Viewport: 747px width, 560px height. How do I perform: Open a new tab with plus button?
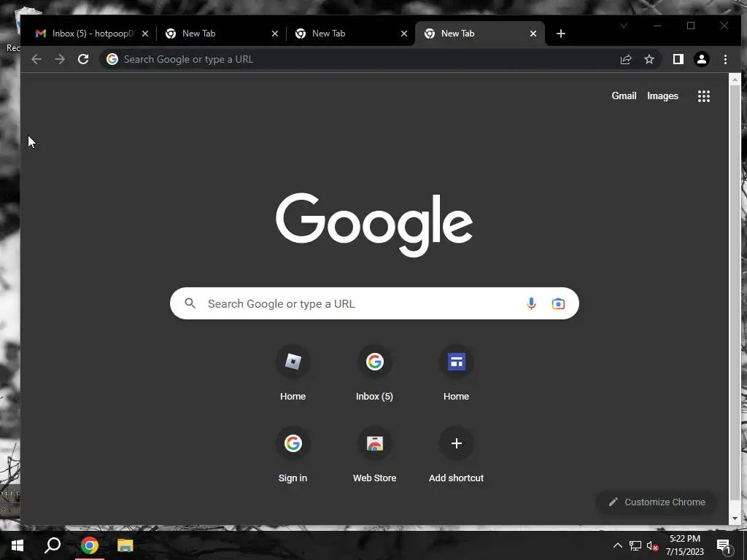click(561, 34)
